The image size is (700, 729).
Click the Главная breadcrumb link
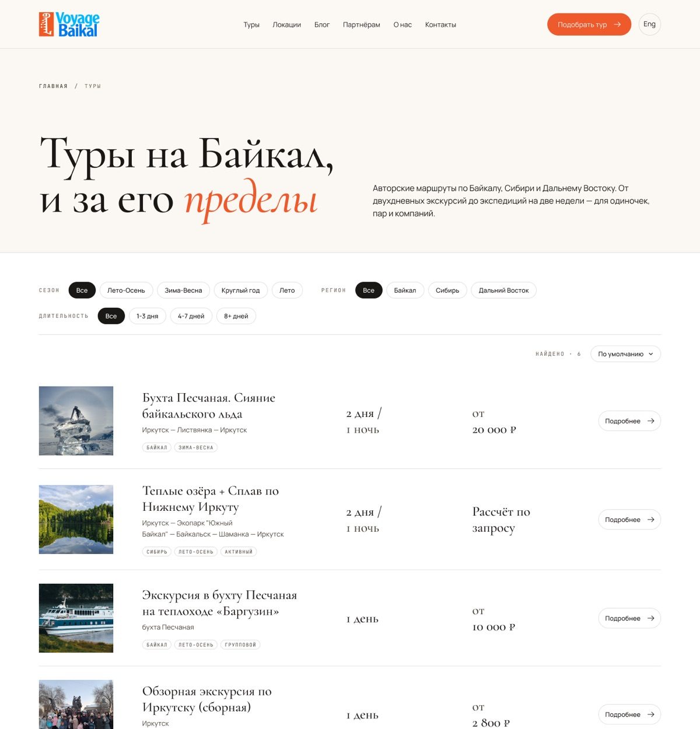click(53, 86)
